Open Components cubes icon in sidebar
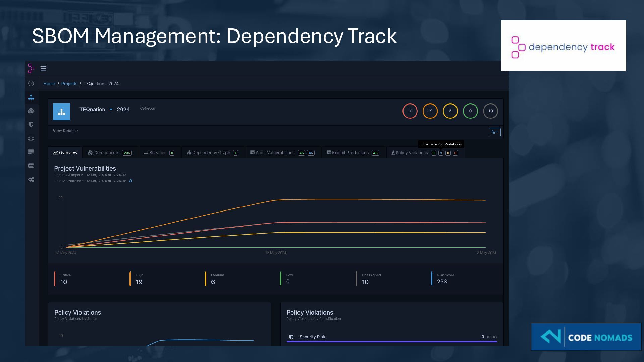Screen dimensions: 644x362 (31, 111)
